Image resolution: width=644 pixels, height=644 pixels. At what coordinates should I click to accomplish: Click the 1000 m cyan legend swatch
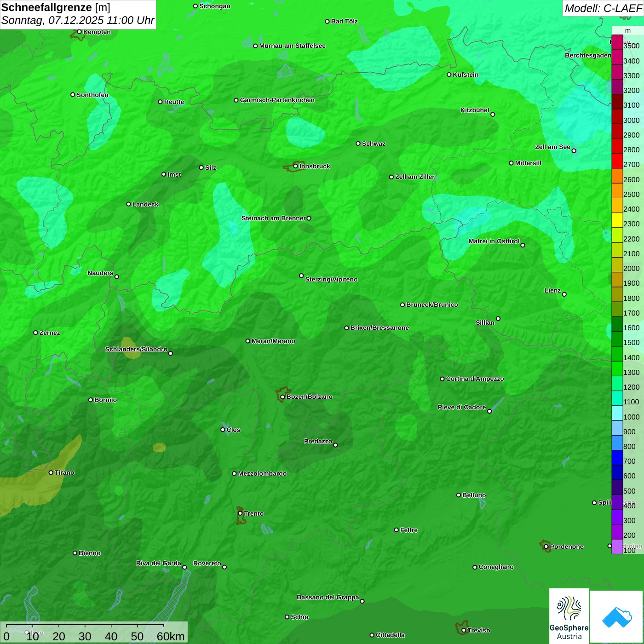[617, 413]
